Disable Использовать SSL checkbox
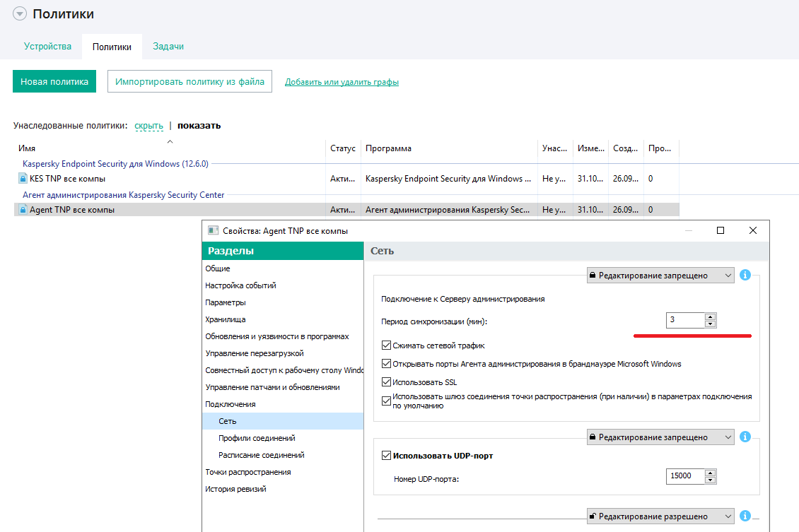Screen dimensions: 799x532 pos(386,382)
